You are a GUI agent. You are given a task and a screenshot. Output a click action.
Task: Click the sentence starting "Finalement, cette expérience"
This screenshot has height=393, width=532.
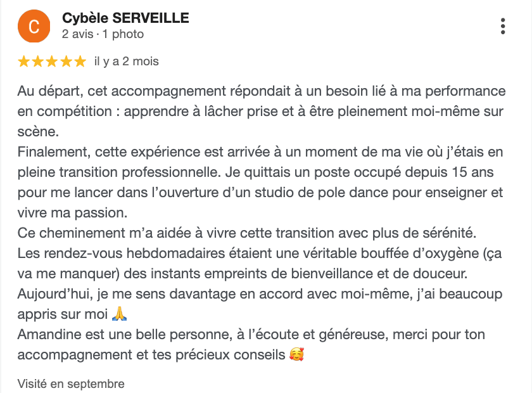(x=190, y=153)
